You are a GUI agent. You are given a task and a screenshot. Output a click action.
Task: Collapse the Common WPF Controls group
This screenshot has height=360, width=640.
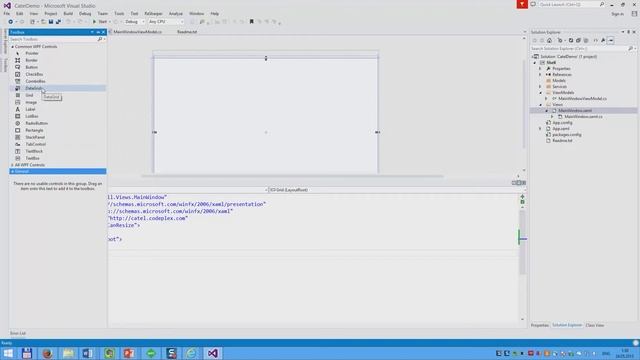12,47
